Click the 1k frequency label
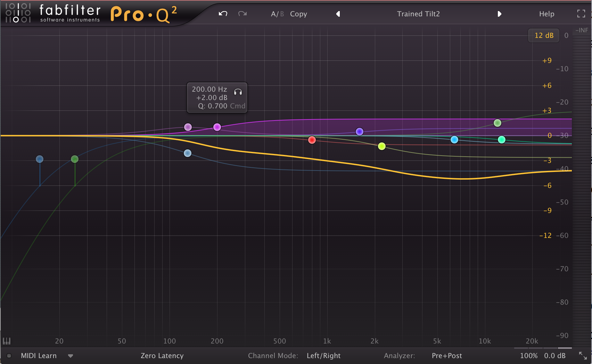This screenshot has height=364, width=592. pos(327,341)
